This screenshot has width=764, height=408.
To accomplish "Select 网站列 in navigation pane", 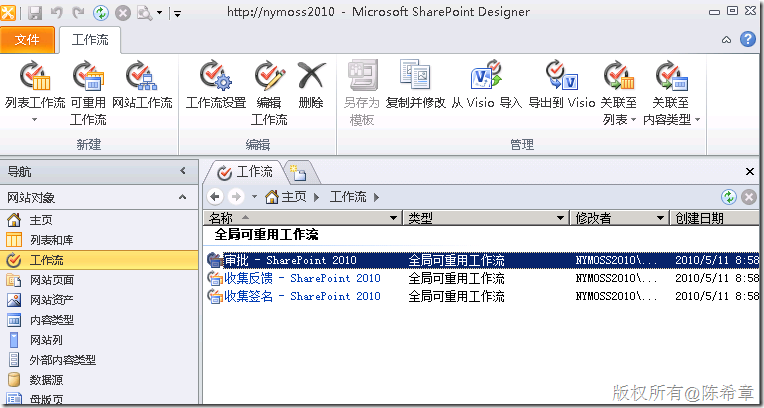I will click(99, 340).
